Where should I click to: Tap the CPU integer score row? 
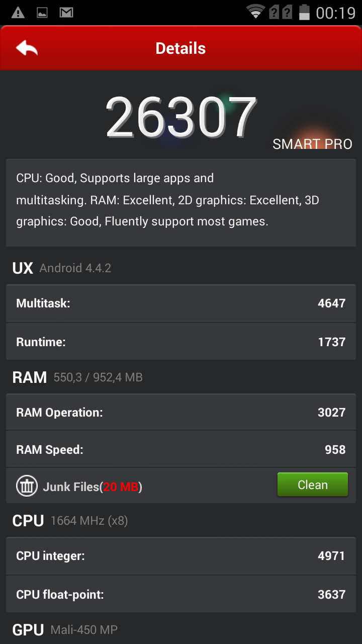181,556
